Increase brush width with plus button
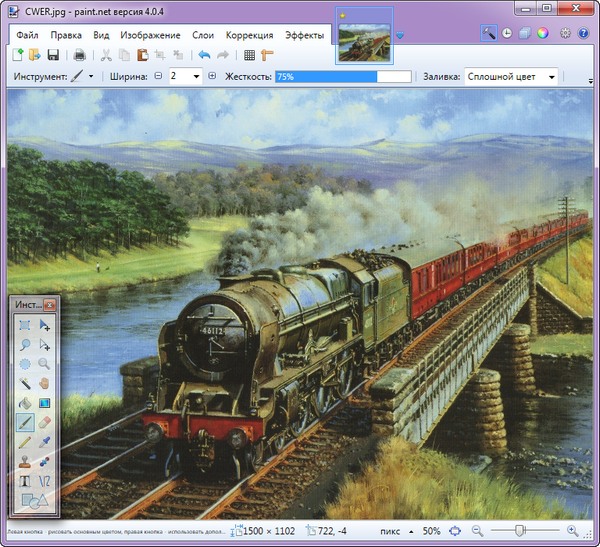 (212, 76)
